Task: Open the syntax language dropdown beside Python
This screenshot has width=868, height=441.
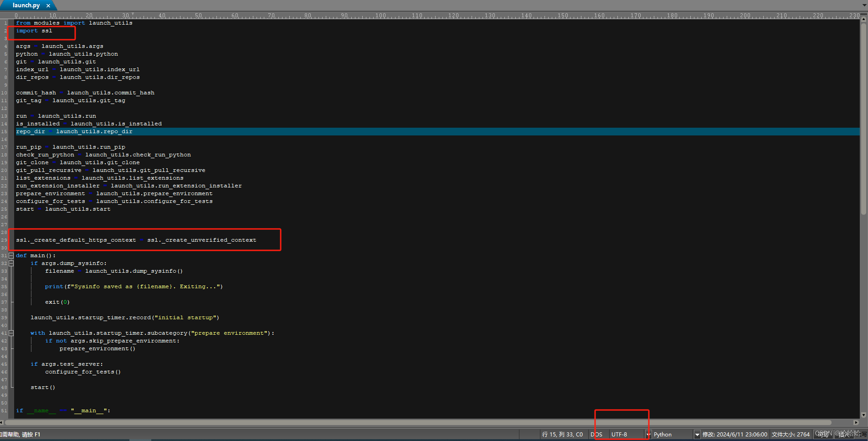Action: (x=697, y=434)
